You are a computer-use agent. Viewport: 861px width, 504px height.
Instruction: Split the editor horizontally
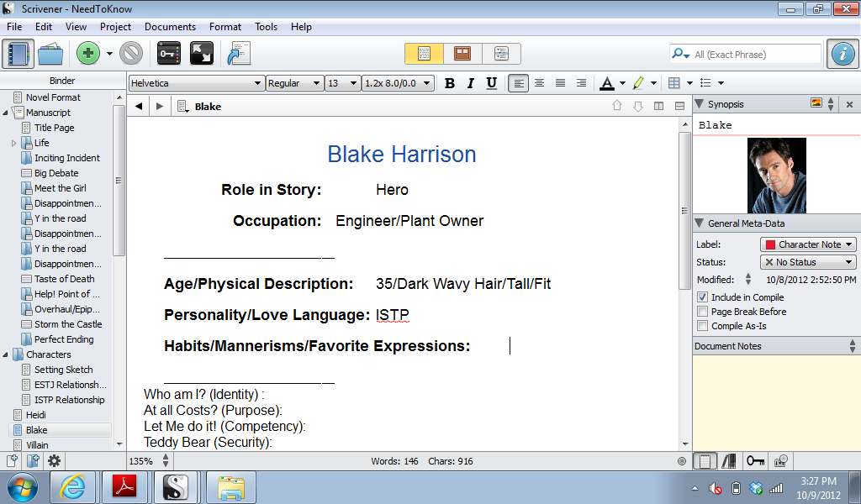(x=679, y=106)
